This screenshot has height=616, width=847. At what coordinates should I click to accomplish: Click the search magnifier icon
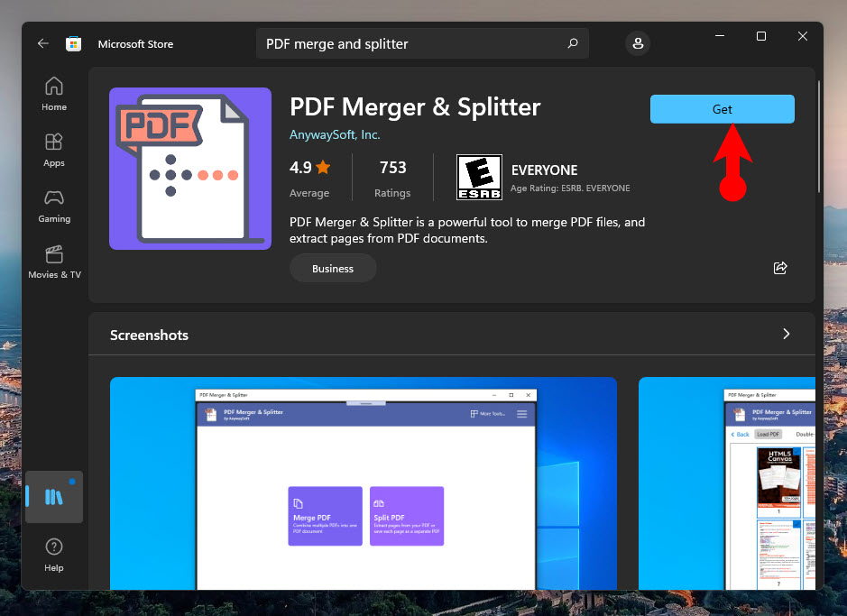pos(573,43)
